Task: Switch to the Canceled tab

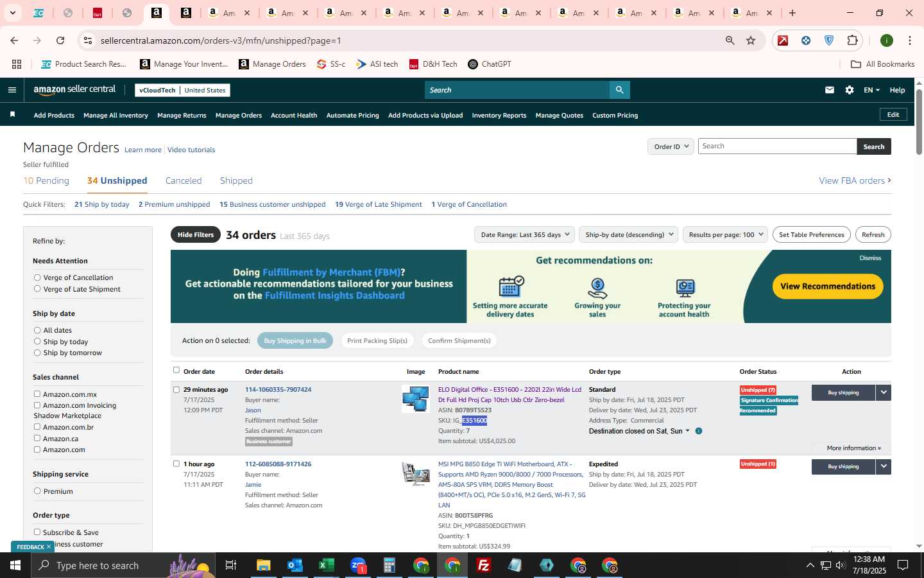Action: [184, 181]
